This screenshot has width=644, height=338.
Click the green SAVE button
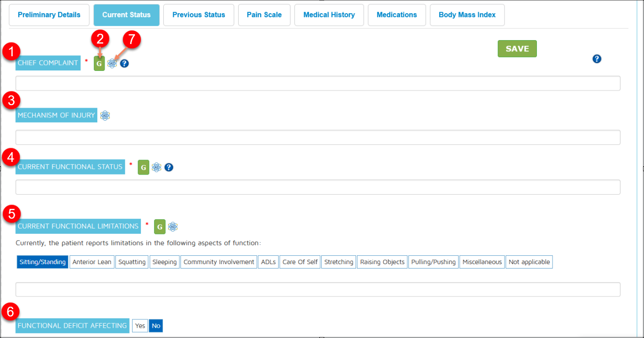[x=517, y=49]
